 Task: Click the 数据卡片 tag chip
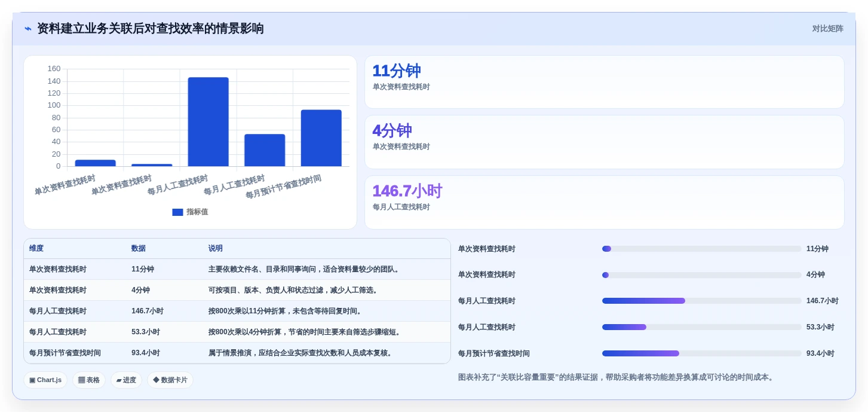pyautogui.click(x=170, y=380)
